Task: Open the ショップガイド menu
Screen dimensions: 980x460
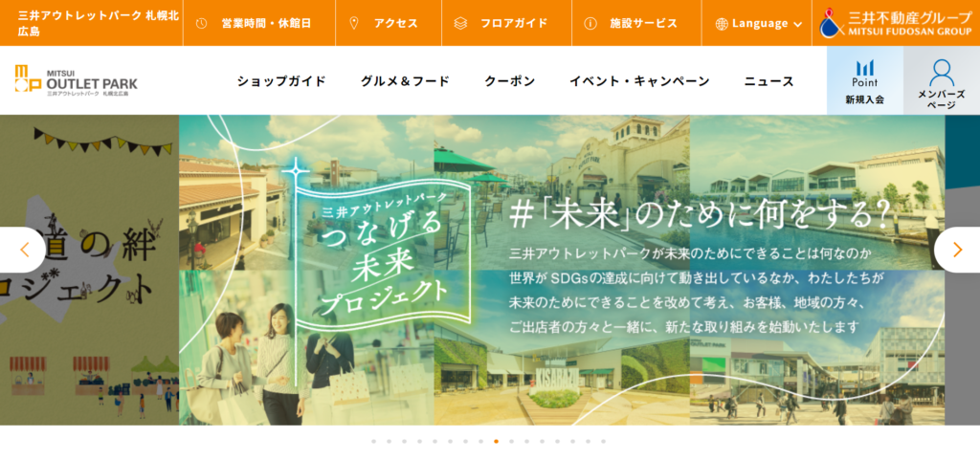Action: [282, 80]
